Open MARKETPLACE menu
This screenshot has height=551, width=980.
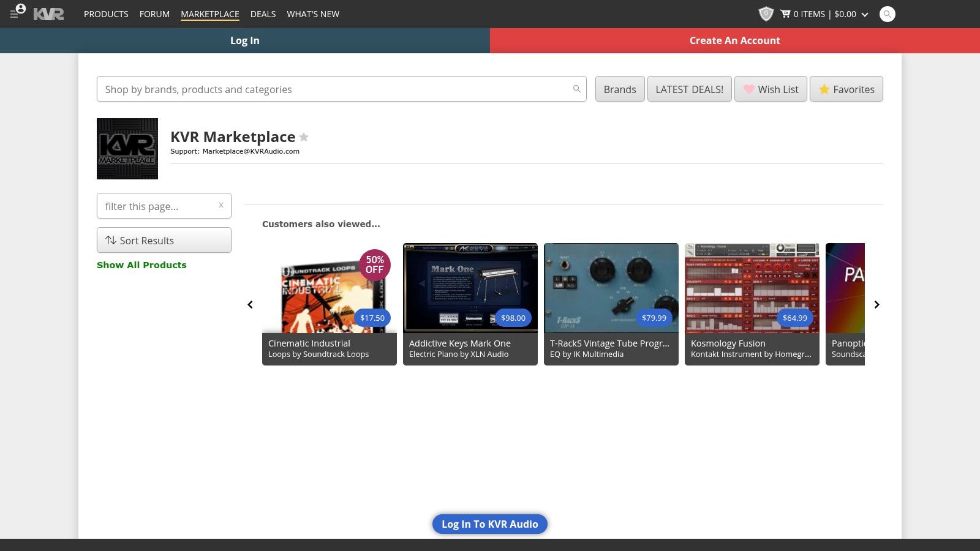[x=210, y=14]
